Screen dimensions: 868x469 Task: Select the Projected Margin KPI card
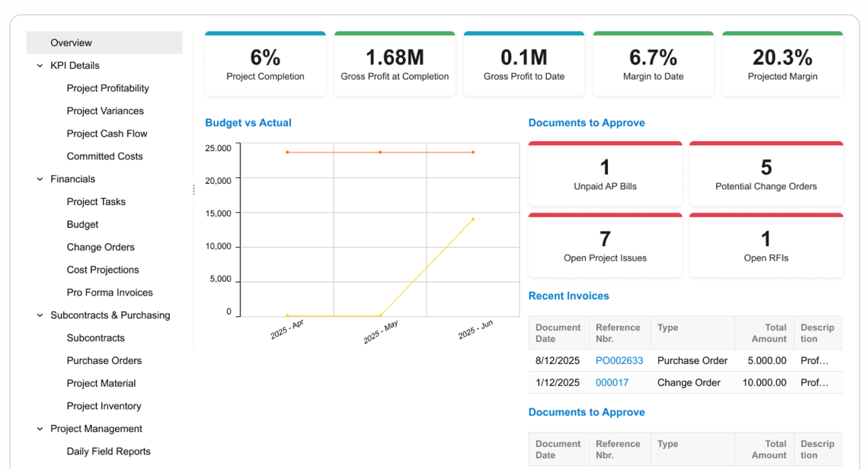(782, 65)
